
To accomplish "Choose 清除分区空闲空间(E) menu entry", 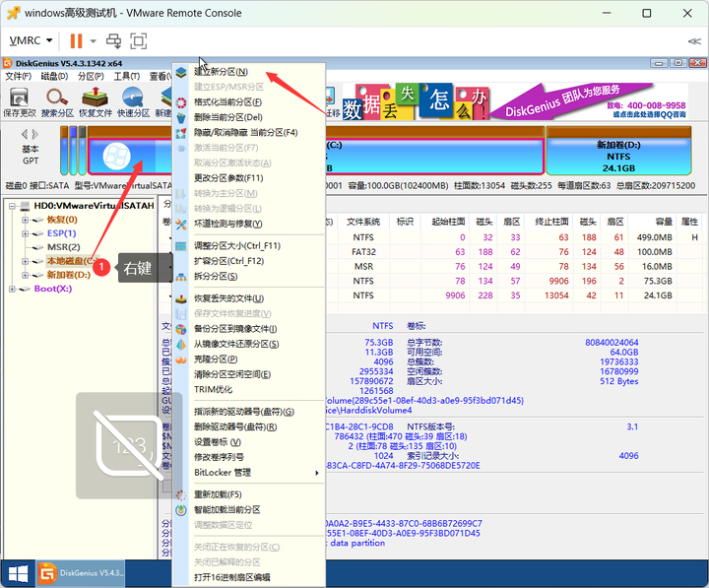I will point(249,374).
